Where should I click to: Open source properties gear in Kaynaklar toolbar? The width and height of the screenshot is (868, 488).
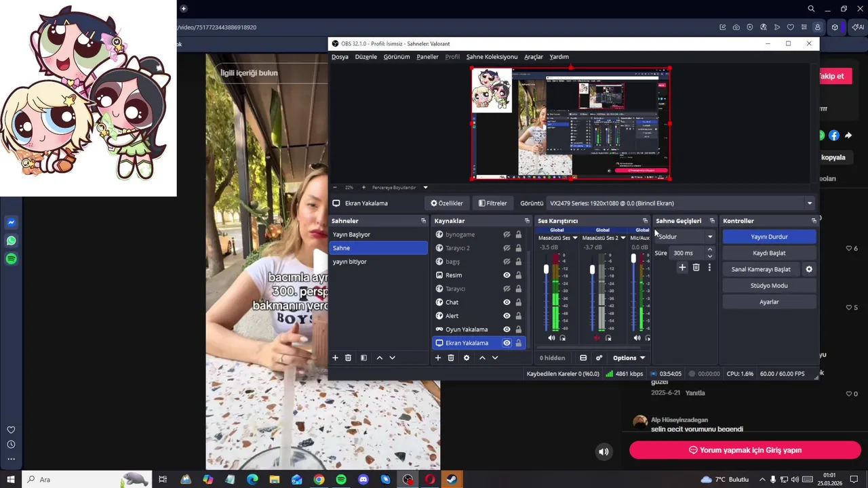pyautogui.click(x=466, y=358)
